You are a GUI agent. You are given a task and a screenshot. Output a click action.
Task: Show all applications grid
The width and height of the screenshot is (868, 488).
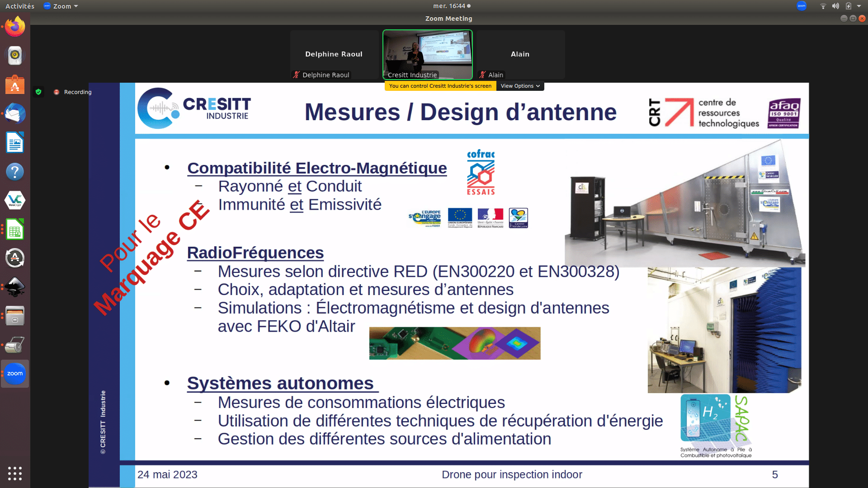pos(15,473)
